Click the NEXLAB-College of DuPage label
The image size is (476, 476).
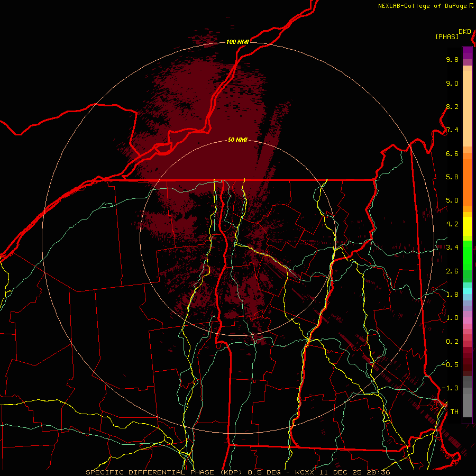point(423,6)
